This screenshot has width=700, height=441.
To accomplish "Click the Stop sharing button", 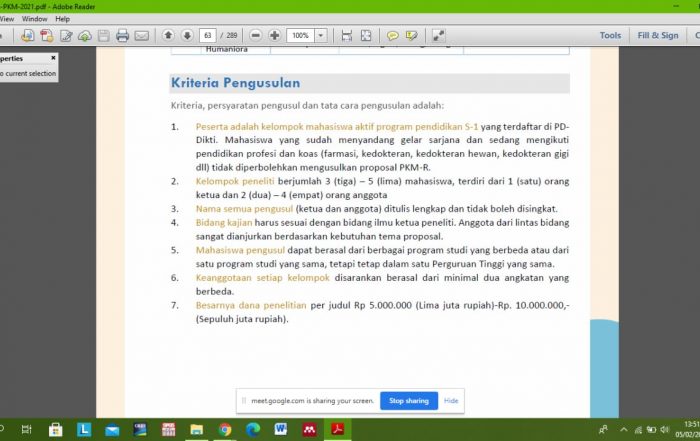I will (x=408, y=401).
